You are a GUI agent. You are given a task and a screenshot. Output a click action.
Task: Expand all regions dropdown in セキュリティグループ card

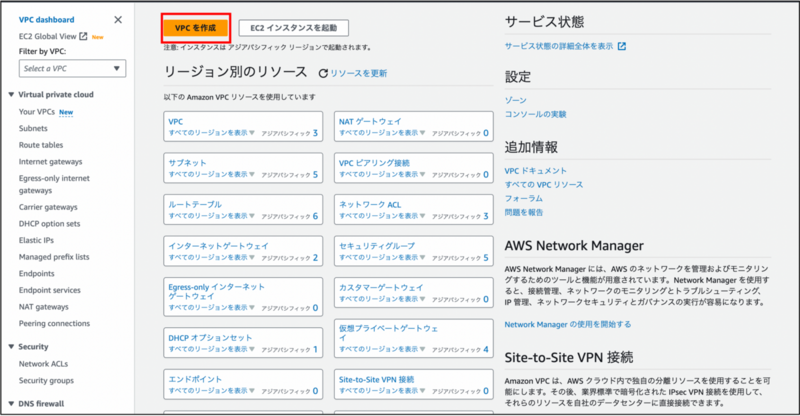tap(382, 258)
